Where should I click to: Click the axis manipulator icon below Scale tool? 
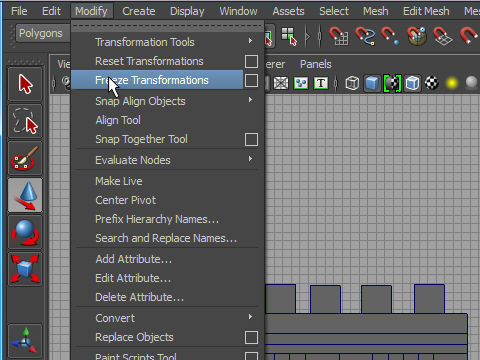tap(25, 341)
